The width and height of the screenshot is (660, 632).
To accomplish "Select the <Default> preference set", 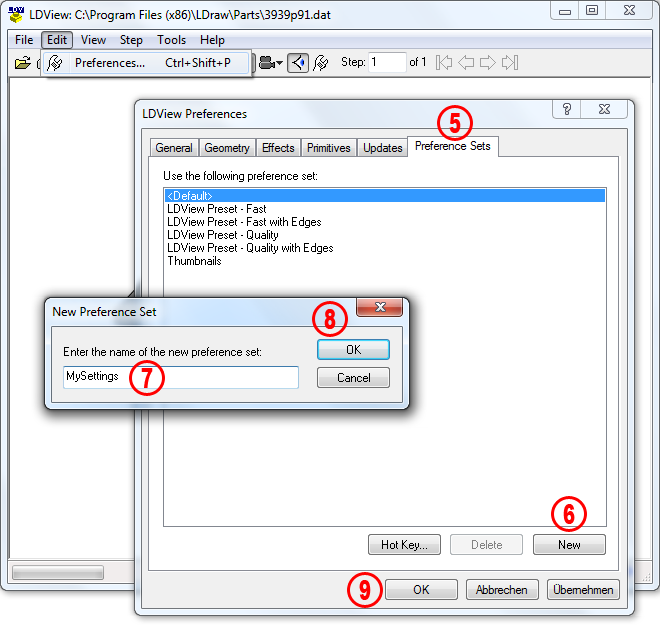I will point(384,196).
